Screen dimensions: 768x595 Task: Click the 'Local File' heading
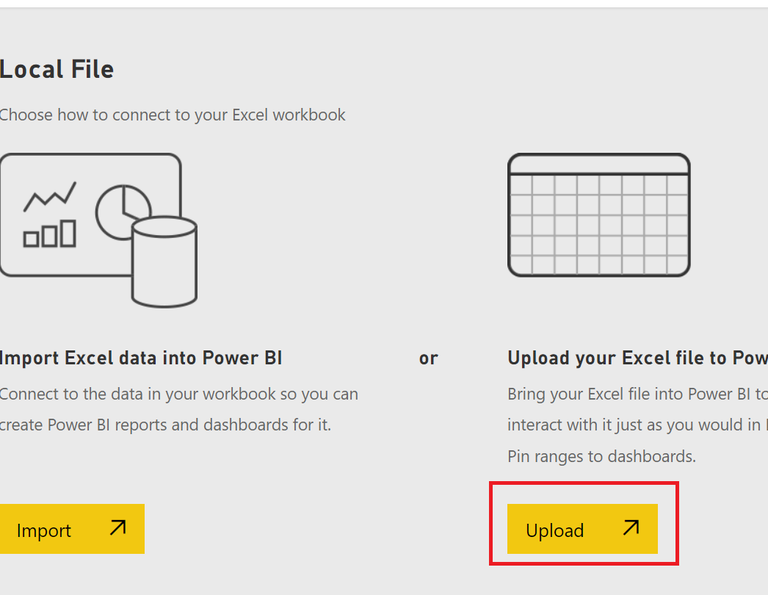coord(57,69)
